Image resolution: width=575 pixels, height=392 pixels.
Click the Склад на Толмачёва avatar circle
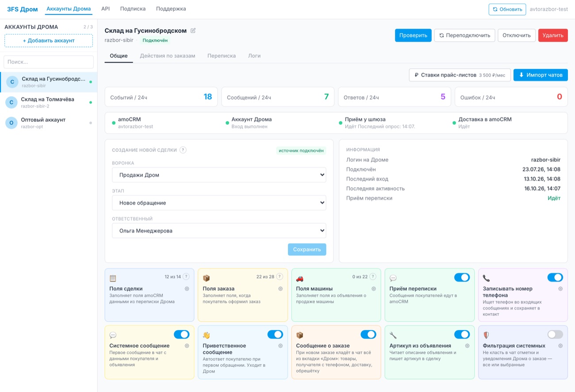[x=11, y=102]
